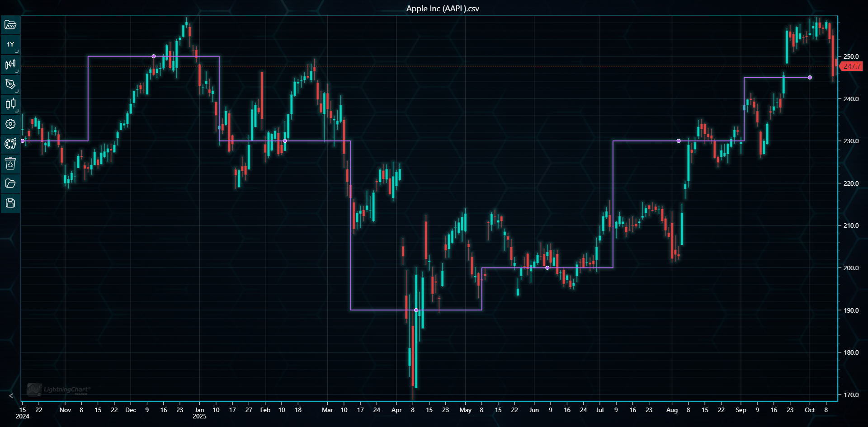
Task: Click the 170.0 price axis label
Action: (851, 395)
